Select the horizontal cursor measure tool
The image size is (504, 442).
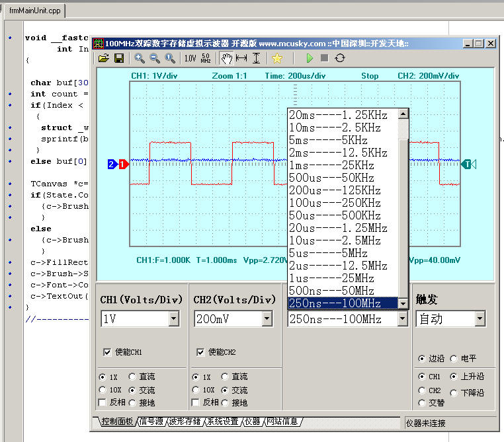[x=241, y=58]
